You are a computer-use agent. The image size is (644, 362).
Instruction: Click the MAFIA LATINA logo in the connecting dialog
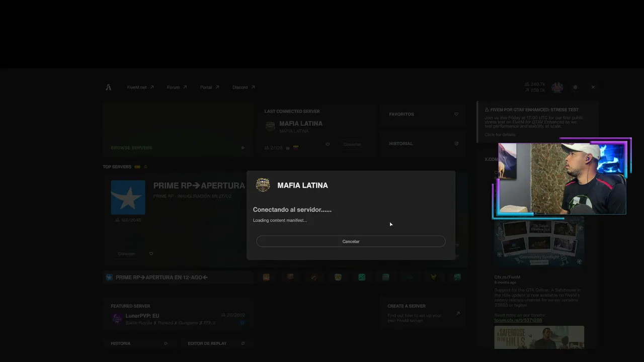263,185
